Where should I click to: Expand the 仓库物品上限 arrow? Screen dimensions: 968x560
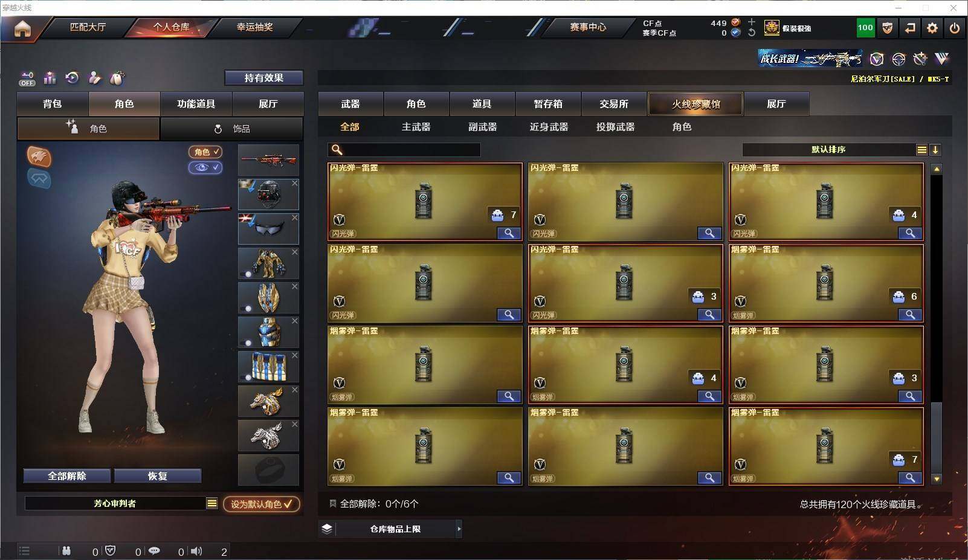point(459,529)
